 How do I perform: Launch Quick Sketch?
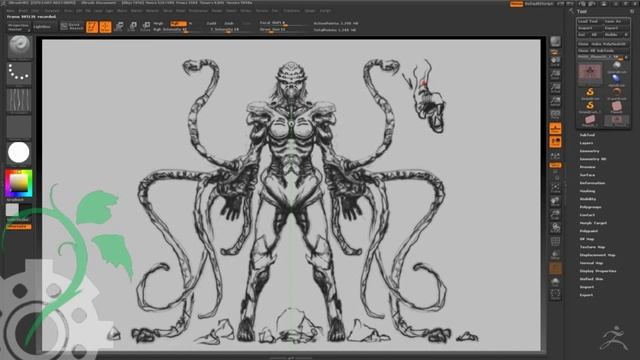click(x=72, y=27)
